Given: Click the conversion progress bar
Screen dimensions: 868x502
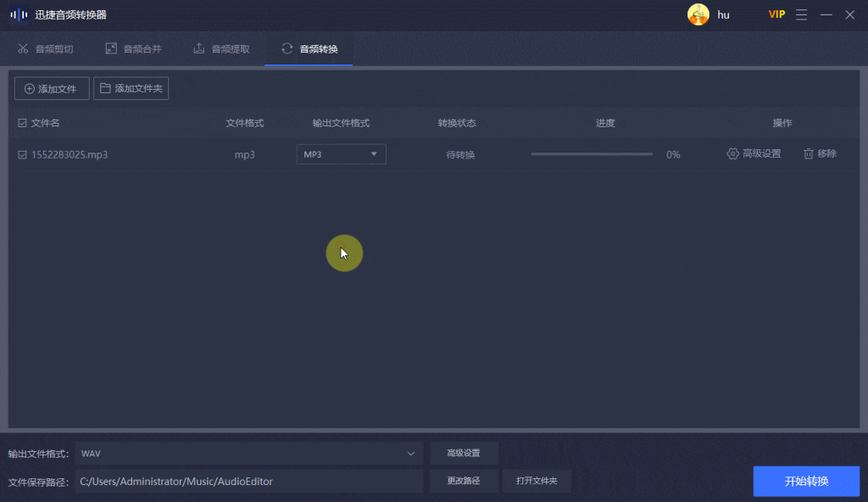Looking at the screenshot, I should pyautogui.click(x=592, y=154).
